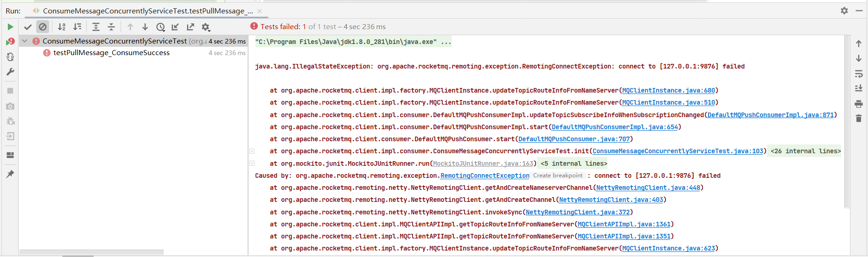Viewport: 868px width, 257px height.
Task: Open MQClientInstance.java:510 link
Action: pos(669,102)
